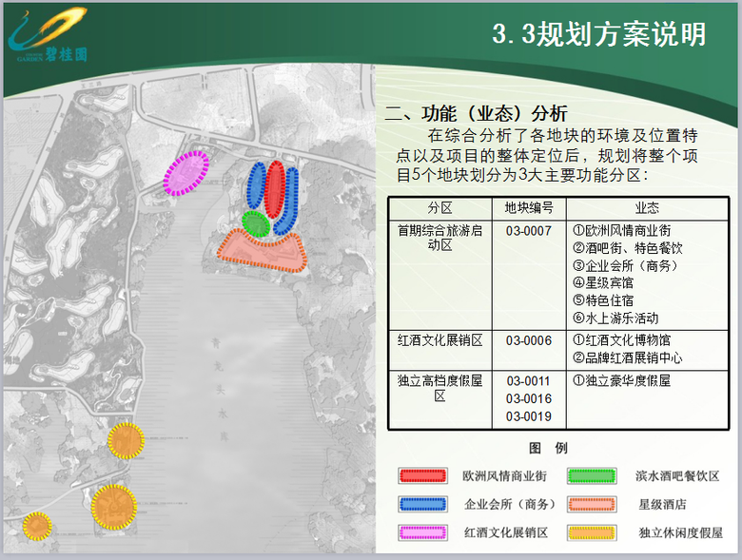Click the topmost orange circle on the map

tap(125, 441)
